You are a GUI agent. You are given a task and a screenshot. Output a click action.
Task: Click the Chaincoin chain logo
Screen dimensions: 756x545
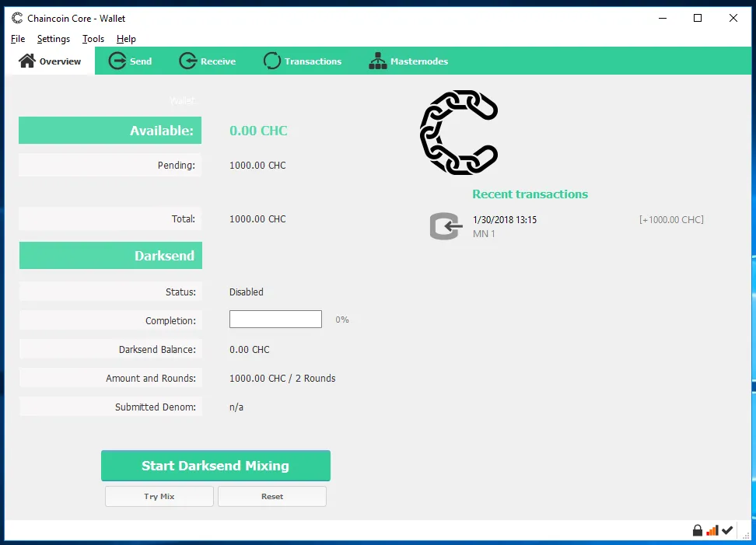click(x=459, y=132)
